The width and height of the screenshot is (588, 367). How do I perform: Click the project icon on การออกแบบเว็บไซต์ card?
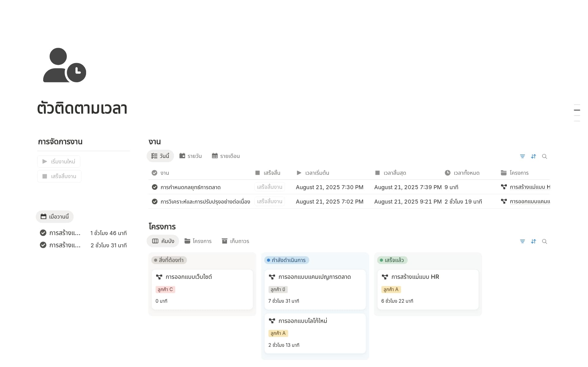(x=159, y=277)
